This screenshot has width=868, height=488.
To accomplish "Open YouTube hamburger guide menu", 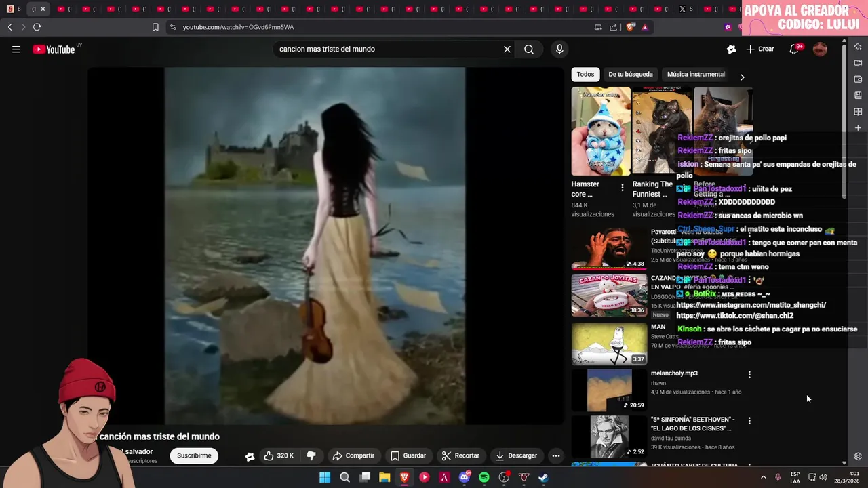I will click(x=16, y=49).
